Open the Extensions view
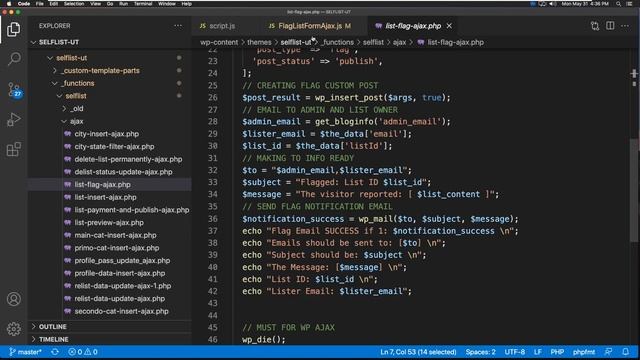Viewport: 640px width, 360px height. point(13,149)
